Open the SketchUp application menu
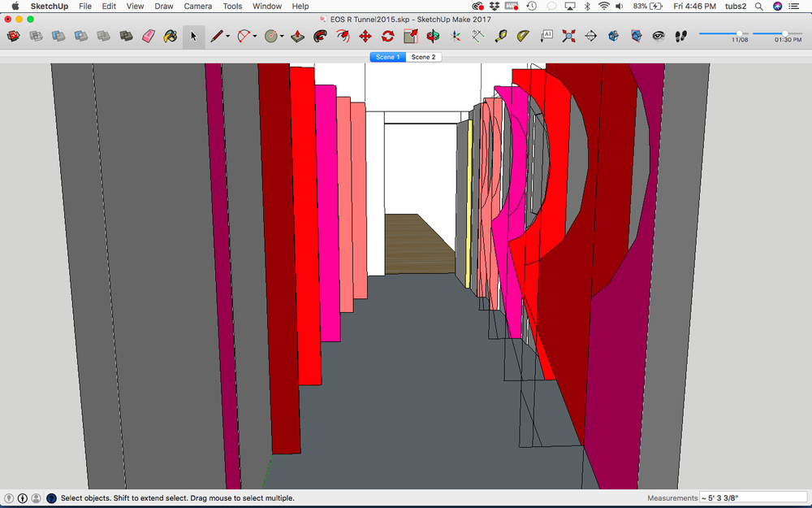The image size is (812, 508). (x=50, y=7)
